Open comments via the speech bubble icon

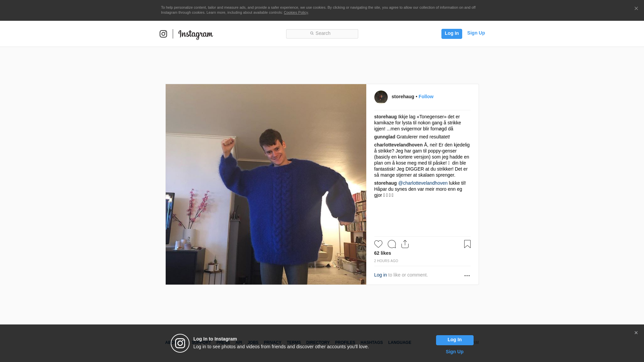(x=391, y=244)
